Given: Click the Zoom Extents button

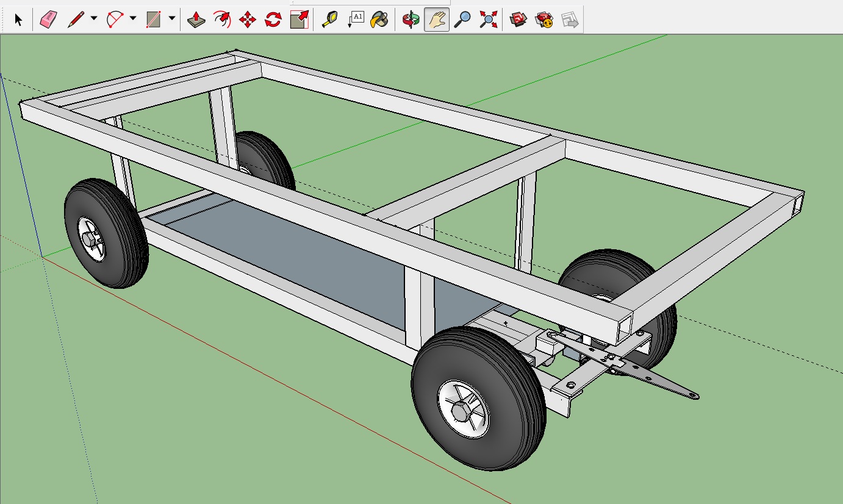Looking at the screenshot, I should pyautogui.click(x=488, y=20).
